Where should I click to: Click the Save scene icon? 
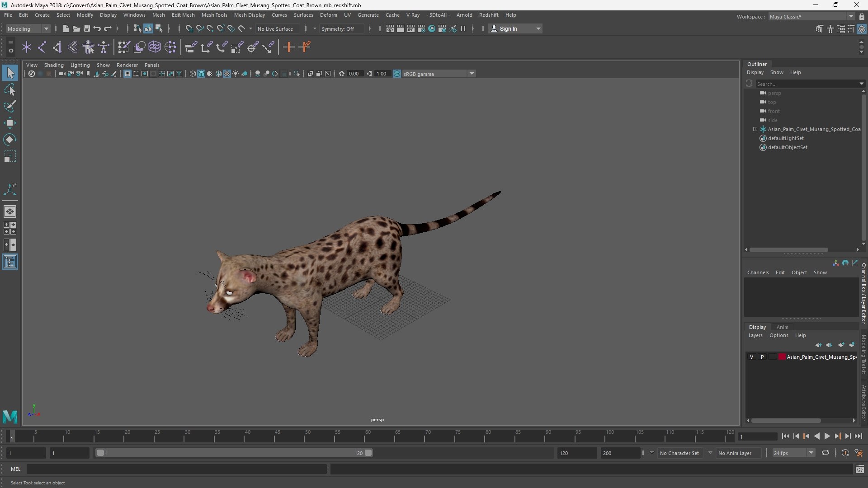[87, 28]
